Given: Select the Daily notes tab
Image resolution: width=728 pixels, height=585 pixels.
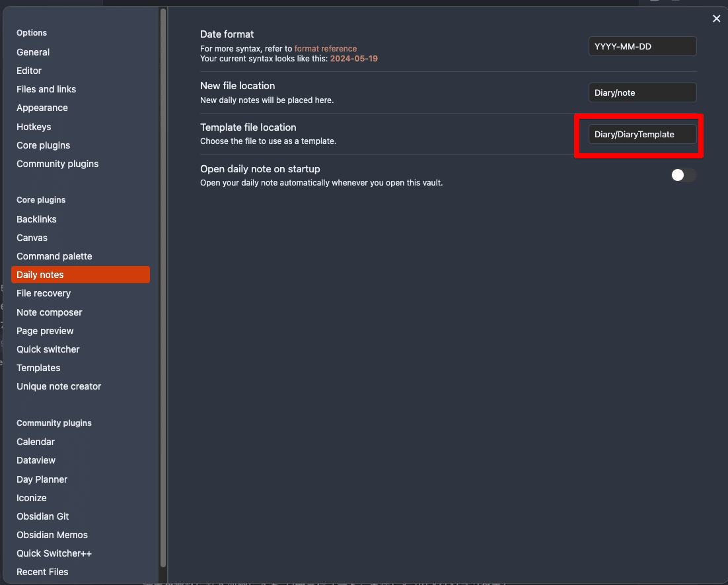Looking at the screenshot, I should (x=40, y=275).
